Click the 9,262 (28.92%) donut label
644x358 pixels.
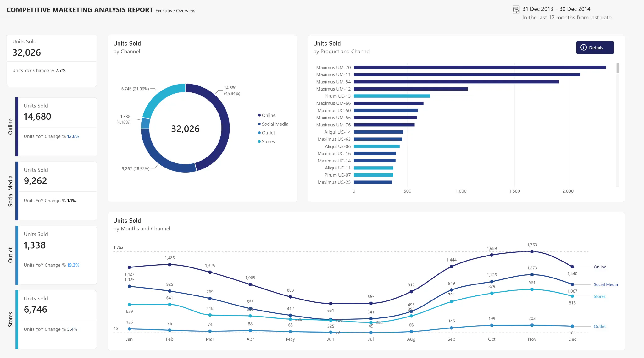click(136, 168)
